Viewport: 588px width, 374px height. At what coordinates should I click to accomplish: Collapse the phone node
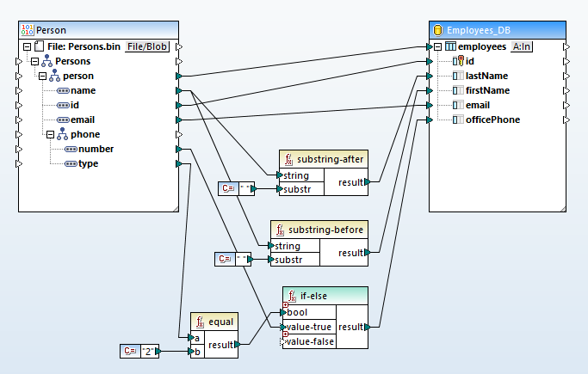[50, 134]
